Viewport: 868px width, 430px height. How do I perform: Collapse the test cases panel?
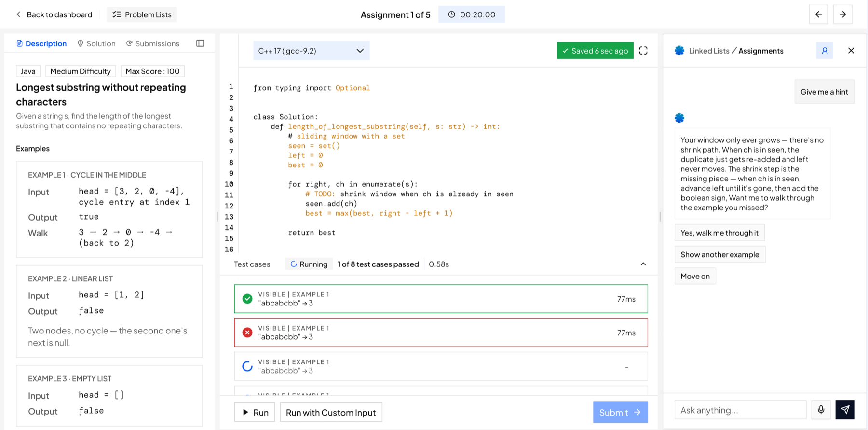click(x=643, y=264)
